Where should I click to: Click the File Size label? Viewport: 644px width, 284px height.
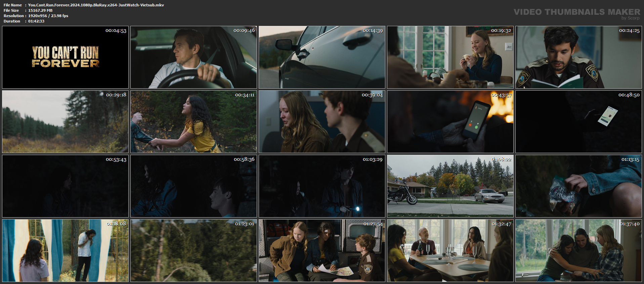[11, 10]
